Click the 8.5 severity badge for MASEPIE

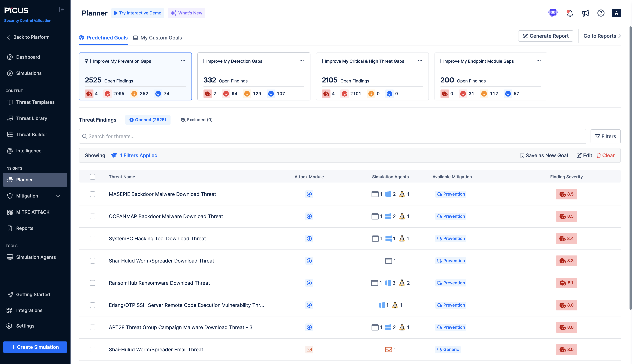point(566,194)
